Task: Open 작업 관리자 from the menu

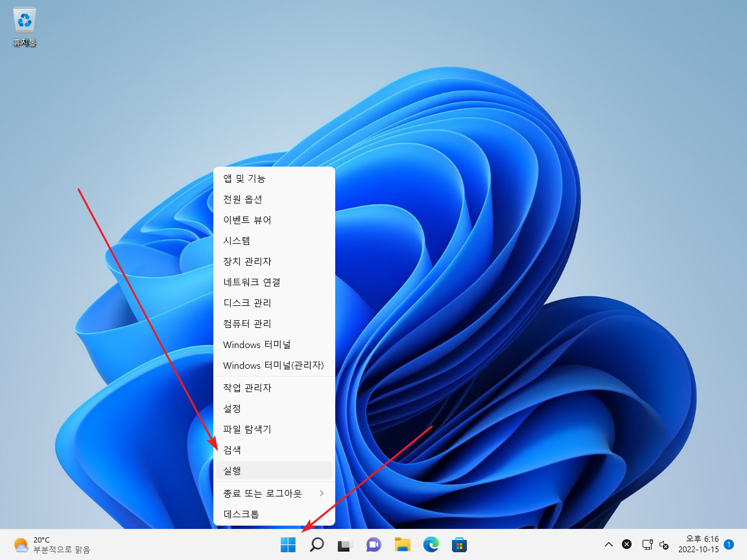Action: 274,388
